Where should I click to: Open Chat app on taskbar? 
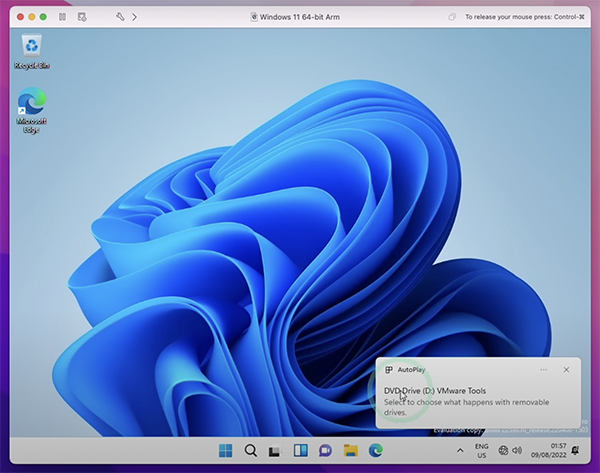click(326, 450)
